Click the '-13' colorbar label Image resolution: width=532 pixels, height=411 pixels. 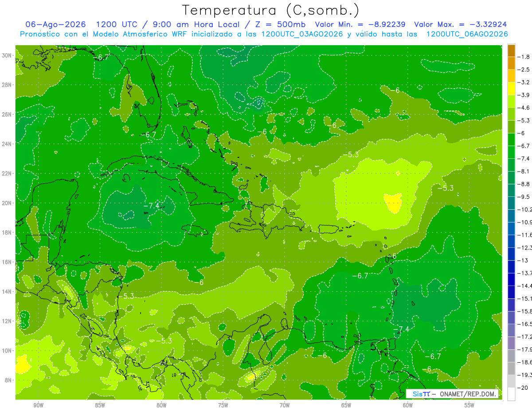(x=523, y=260)
